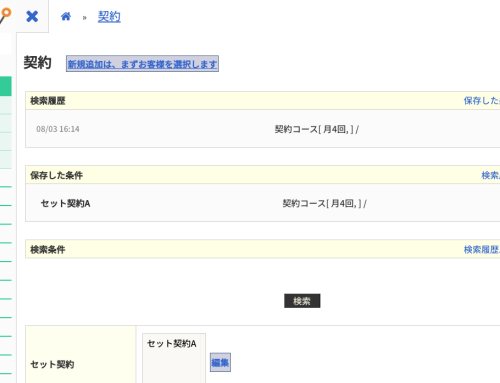The height and width of the screenshot is (383, 500).
Task: Click the 編集 button beside セット契約A
Action: [220, 362]
